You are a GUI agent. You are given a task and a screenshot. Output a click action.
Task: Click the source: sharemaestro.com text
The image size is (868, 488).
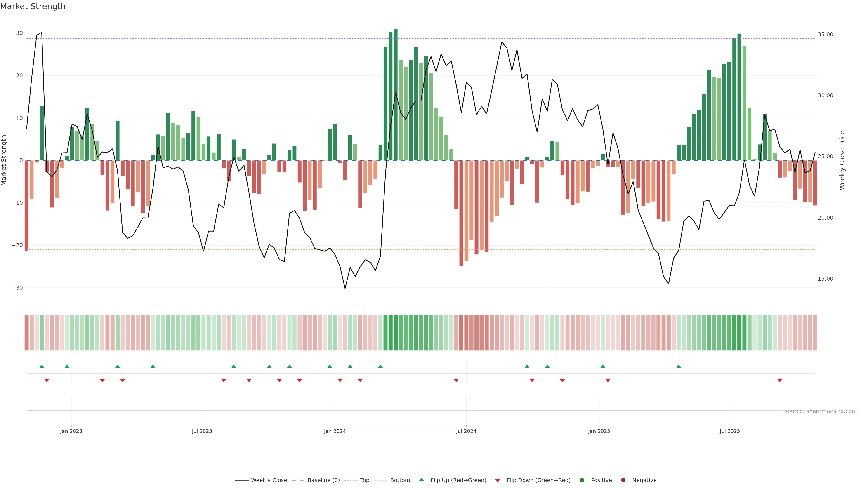(x=821, y=411)
